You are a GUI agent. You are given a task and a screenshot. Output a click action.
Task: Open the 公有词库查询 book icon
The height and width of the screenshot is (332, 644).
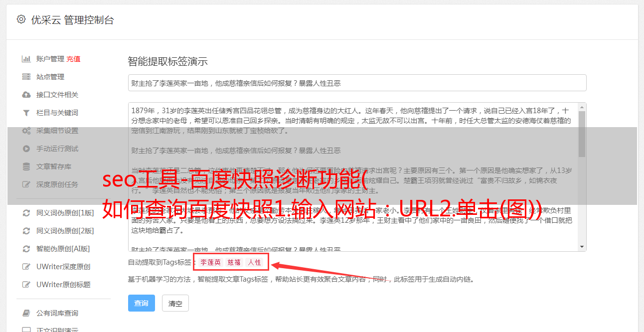[26, 313]
